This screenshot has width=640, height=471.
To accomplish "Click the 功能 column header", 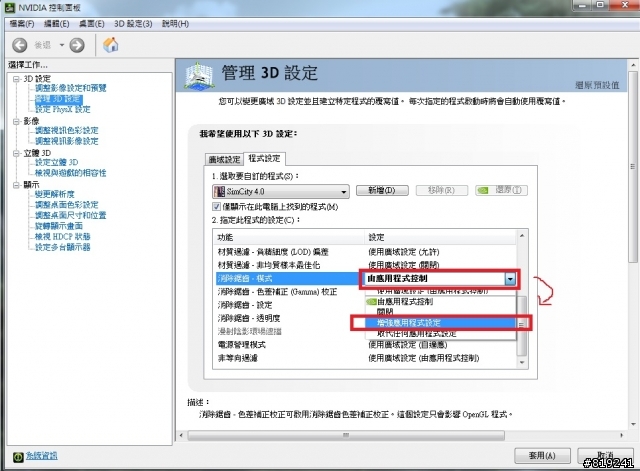I will pos(289,237).
